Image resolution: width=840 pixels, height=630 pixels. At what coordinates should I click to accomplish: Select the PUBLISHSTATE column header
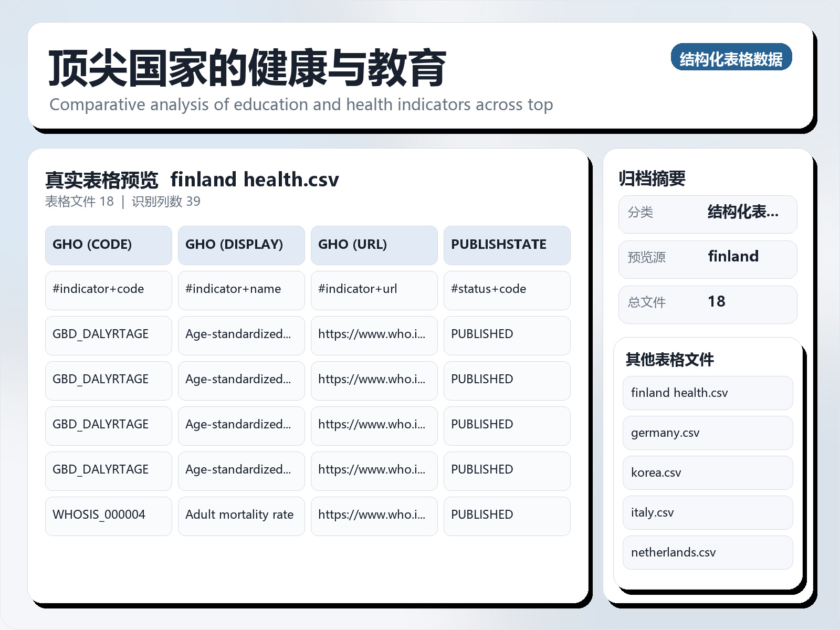507,245
